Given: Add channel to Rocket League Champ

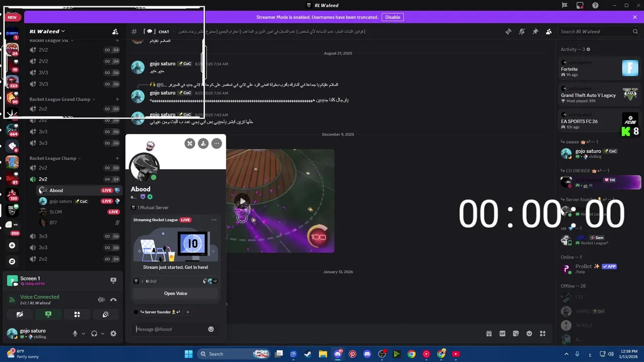Looking at the screenshot, I should point(117,158).
